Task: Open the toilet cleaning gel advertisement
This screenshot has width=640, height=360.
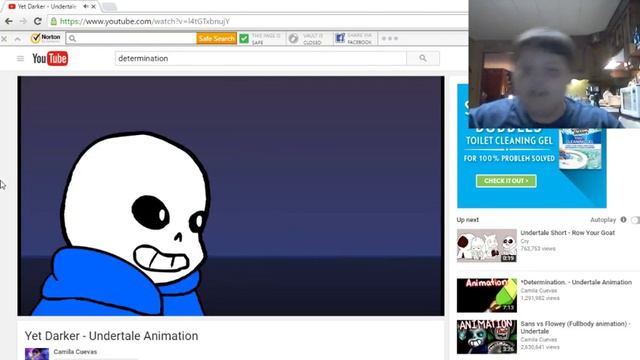Action: point(531,167)
